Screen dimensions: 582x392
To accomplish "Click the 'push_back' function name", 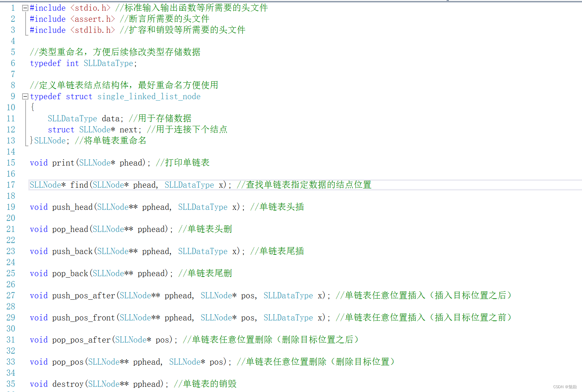I will click(x=72, y=251).
